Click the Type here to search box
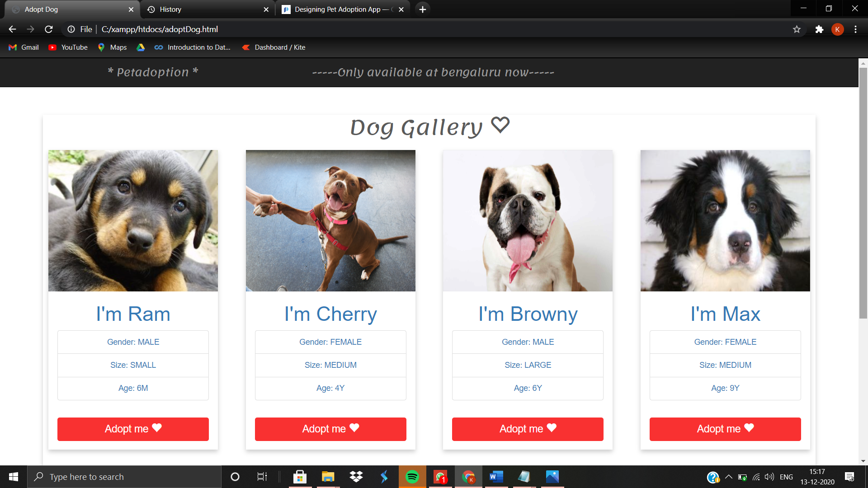 [x=124, y=477]
